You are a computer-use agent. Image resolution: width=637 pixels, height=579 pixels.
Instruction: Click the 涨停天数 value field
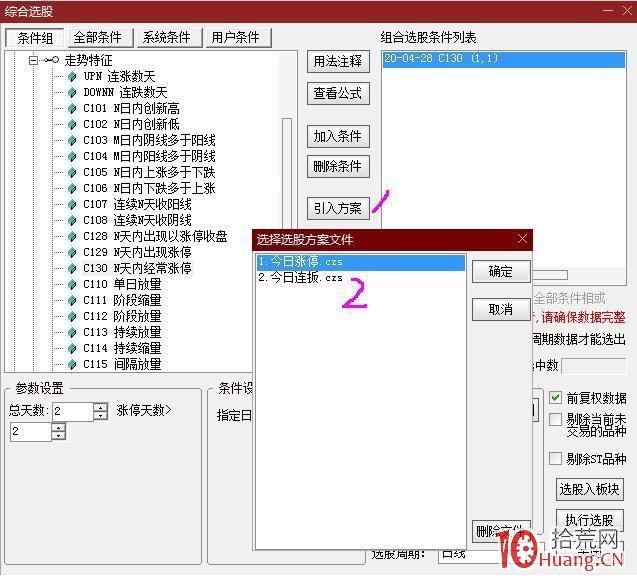click(x=31, y=432)
